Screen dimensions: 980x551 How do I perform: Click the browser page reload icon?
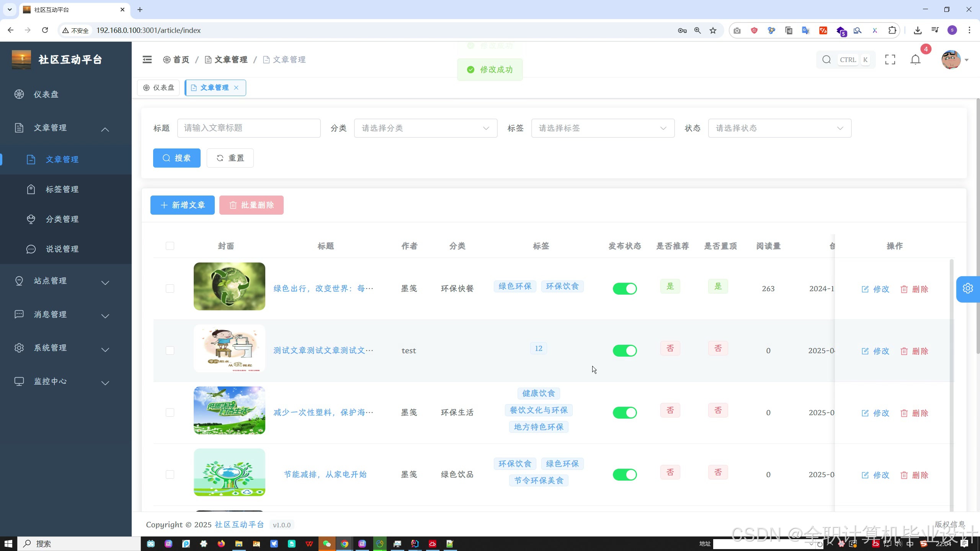45,30
